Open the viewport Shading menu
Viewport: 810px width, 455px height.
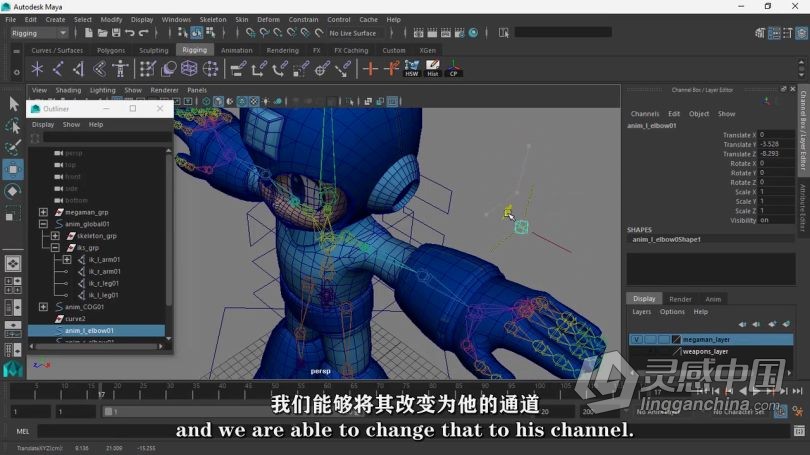tap(68, 90)
